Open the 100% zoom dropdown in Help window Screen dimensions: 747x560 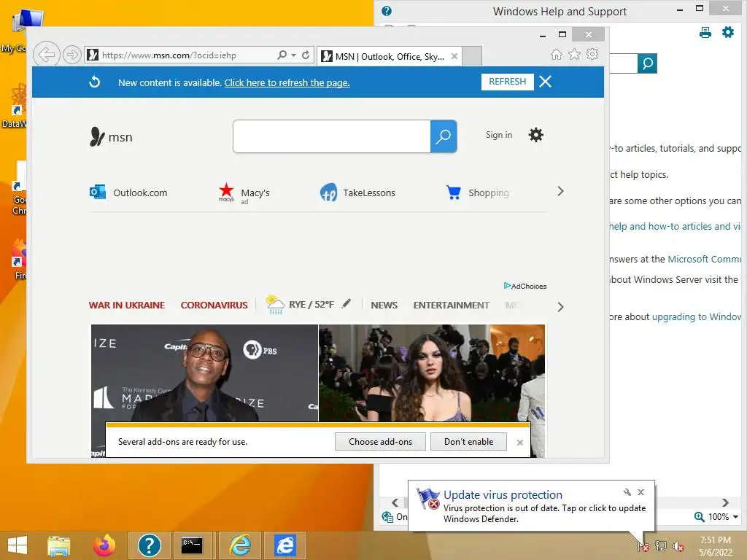735,517
